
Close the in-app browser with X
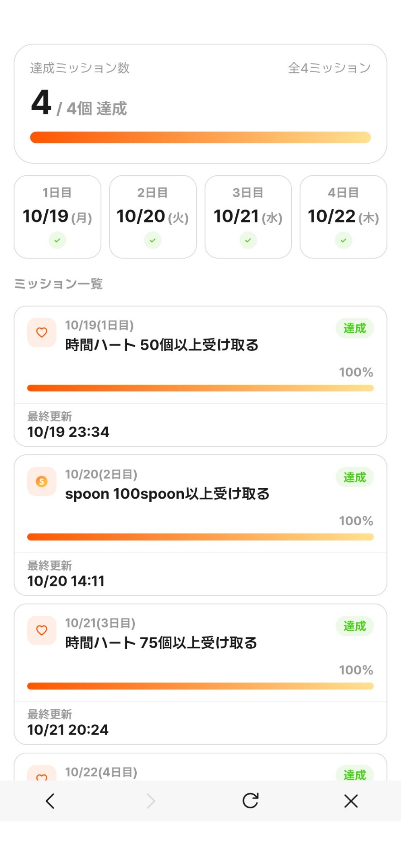click(351, 801)
